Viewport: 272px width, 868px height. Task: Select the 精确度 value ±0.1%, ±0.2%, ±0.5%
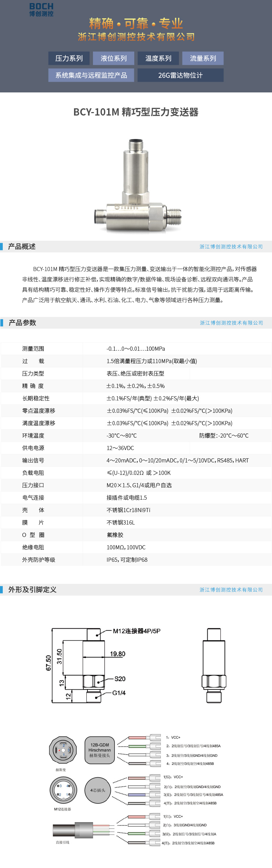(x=136, y=386)
